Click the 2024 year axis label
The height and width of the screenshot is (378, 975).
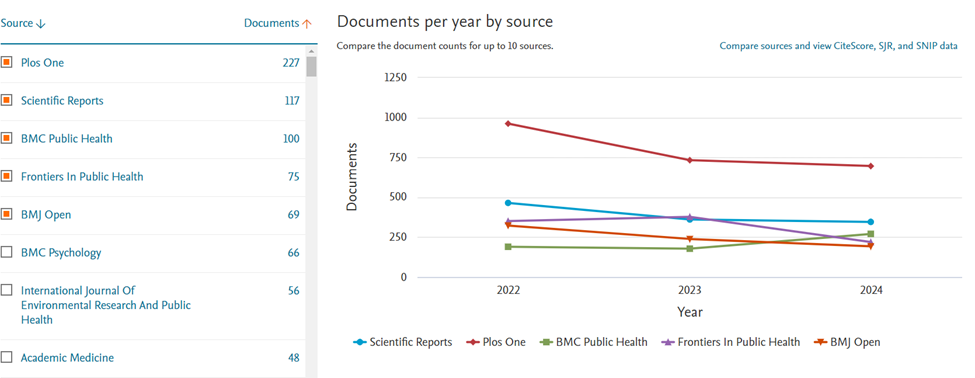point(871,290)
